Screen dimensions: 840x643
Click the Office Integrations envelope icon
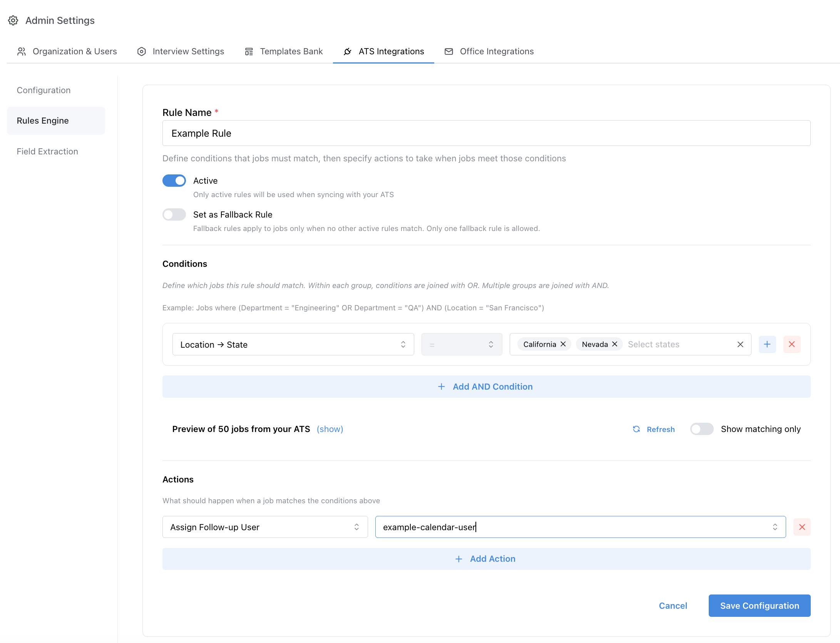(448, 51)
